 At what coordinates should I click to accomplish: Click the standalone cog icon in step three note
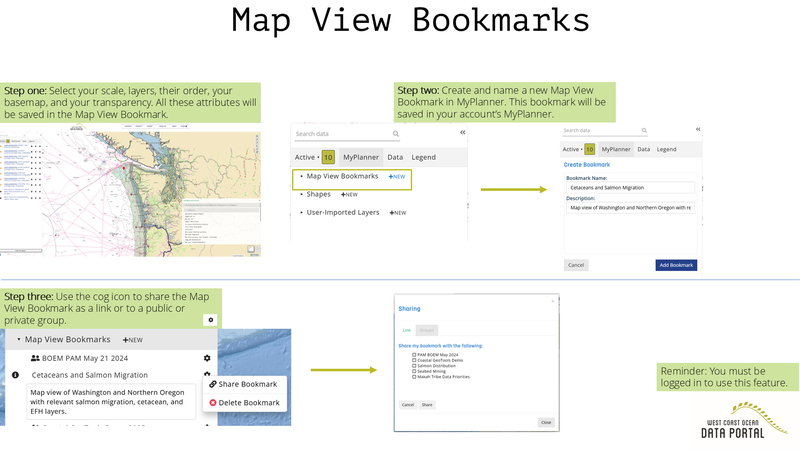210,320
